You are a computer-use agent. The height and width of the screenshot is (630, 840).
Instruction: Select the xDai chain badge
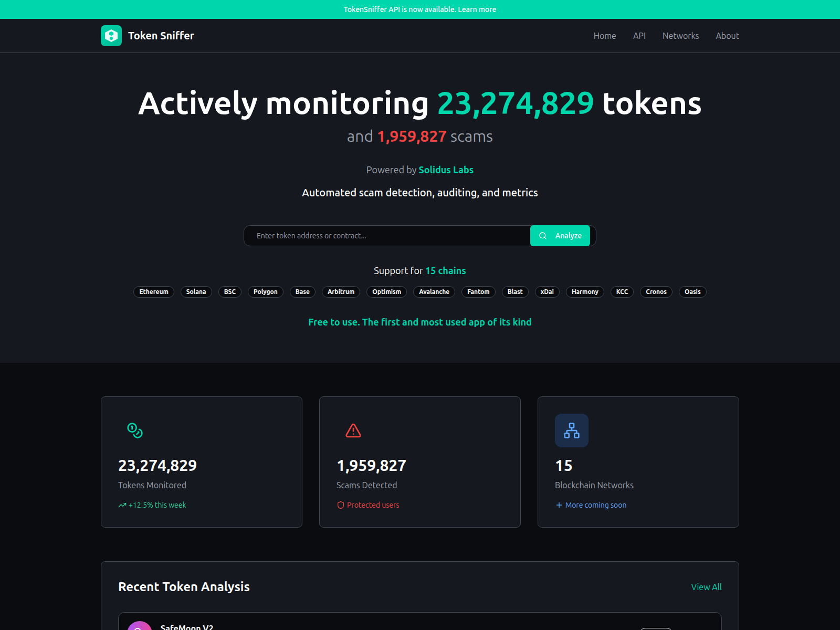tap(547, 292)
